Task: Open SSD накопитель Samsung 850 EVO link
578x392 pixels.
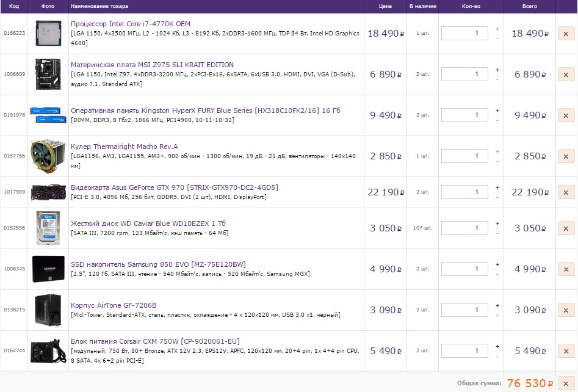Action: point(158,265)
